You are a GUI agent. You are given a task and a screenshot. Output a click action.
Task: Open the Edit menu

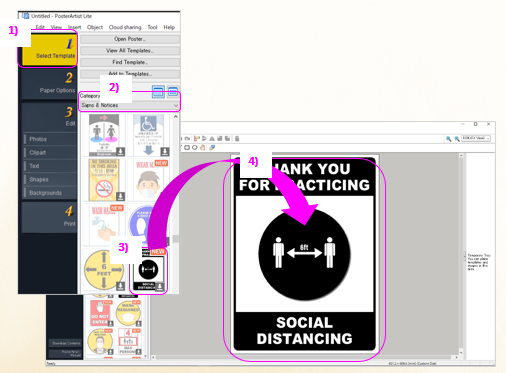click(40, 27)
